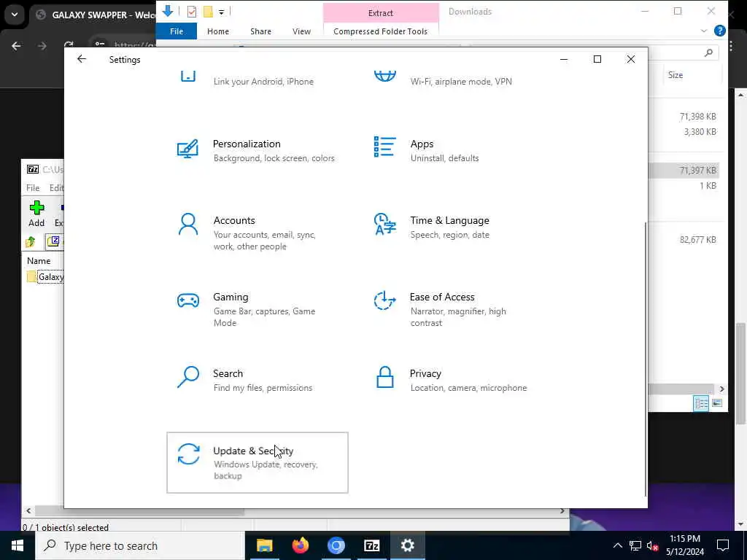Click the network tray icon

point(635,545)
